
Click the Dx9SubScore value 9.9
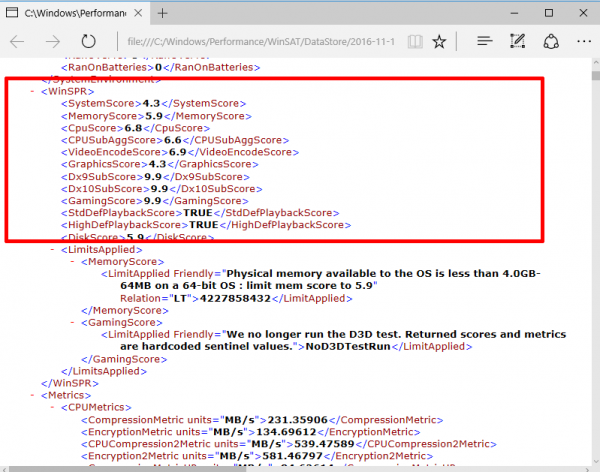point(153,177)
